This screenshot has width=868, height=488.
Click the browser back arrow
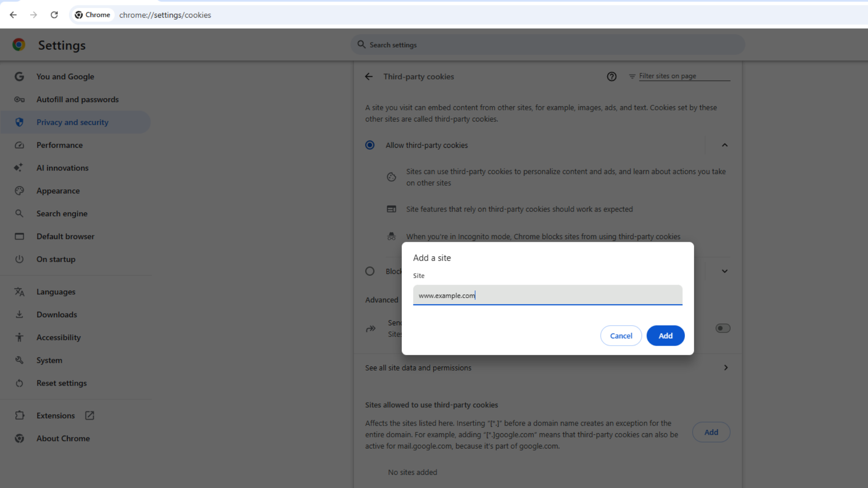[13, 15]
